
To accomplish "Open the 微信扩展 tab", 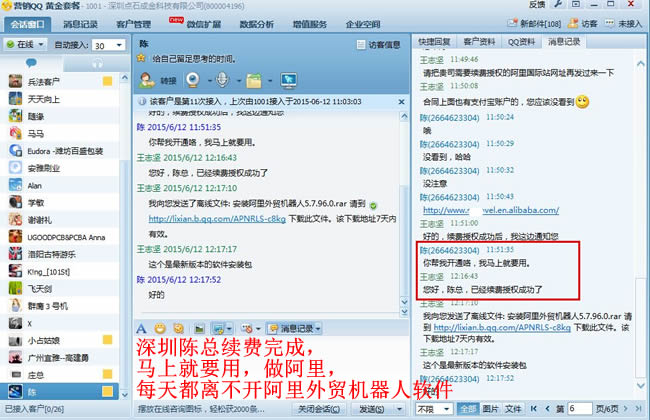I will [203, 24].
